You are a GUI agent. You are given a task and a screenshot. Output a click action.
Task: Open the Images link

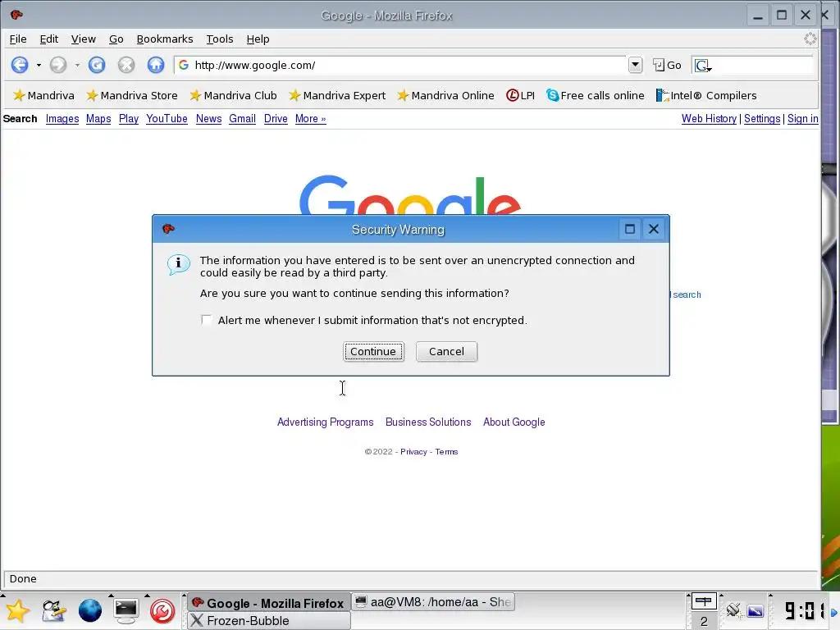(x=62, y=119)
